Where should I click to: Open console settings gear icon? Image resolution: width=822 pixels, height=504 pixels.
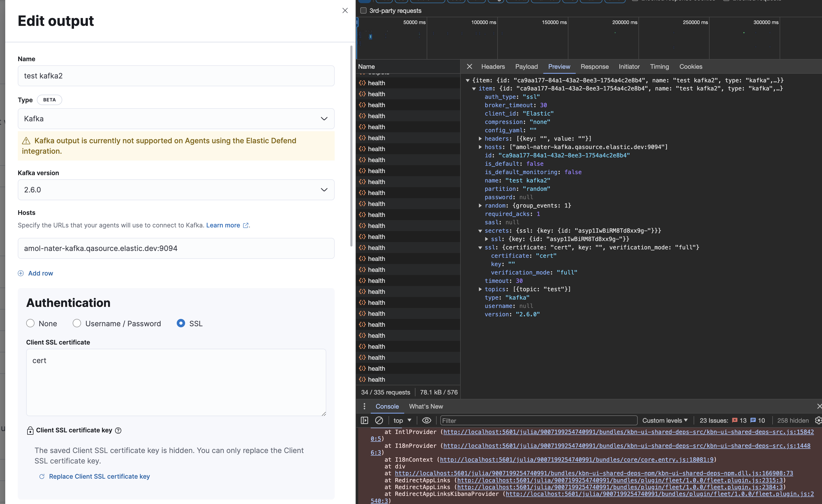(x=818, y=420)
